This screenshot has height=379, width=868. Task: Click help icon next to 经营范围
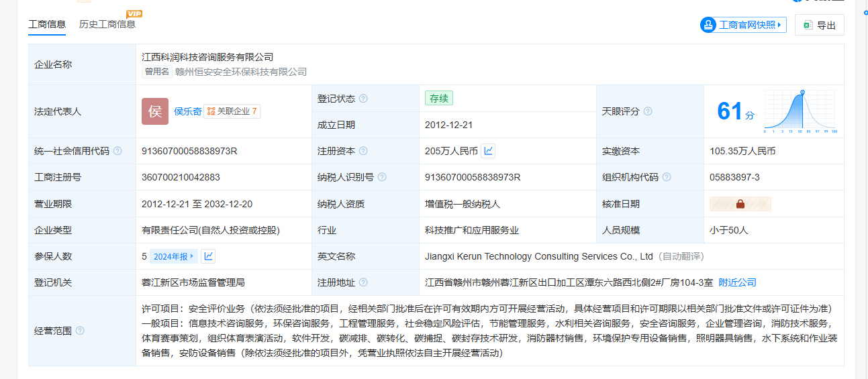[80, 331]
